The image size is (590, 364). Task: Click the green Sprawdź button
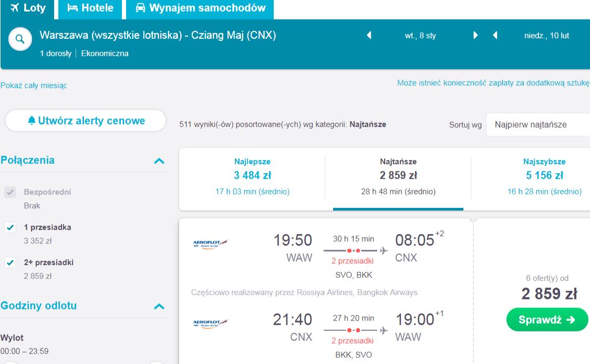[x=547, y=320]
